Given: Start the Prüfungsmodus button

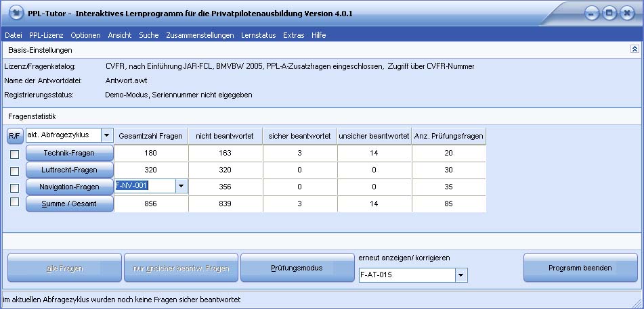Looking at the screenshot, I should [297, 268].
